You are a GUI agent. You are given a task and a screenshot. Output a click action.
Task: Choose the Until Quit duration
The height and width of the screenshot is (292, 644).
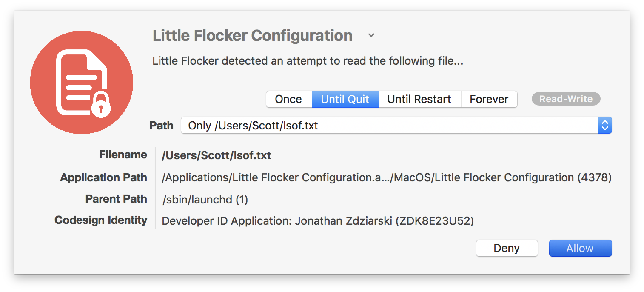pyautogui.click(x=345, y=99)
